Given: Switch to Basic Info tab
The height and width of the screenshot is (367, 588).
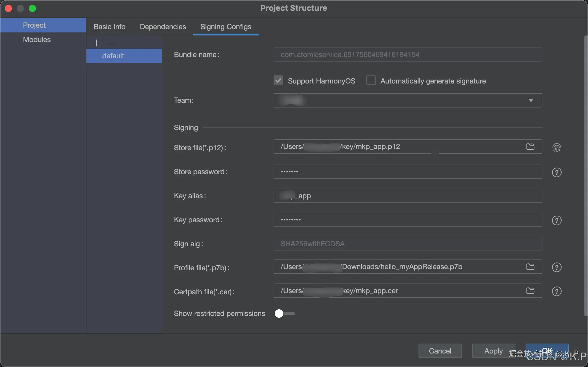Looking at the screenshot, I should click(x=109, y=27).
